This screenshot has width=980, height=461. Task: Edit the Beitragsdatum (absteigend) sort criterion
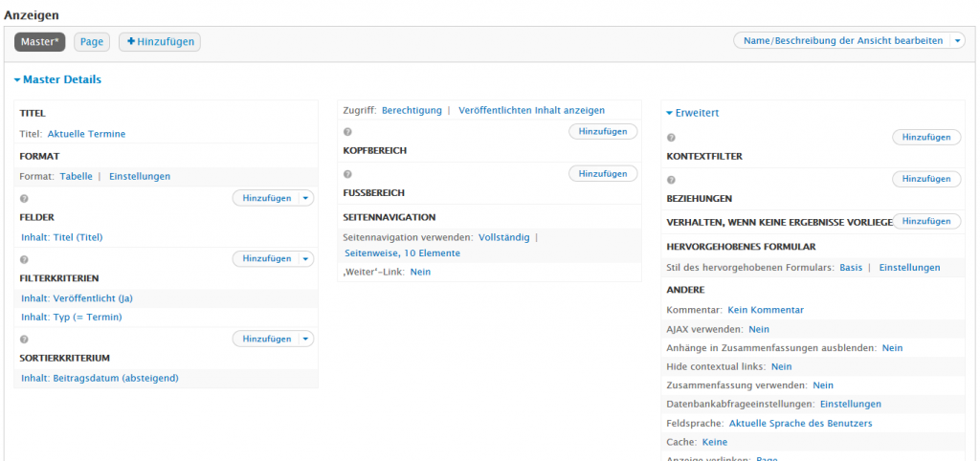point(100,378)
